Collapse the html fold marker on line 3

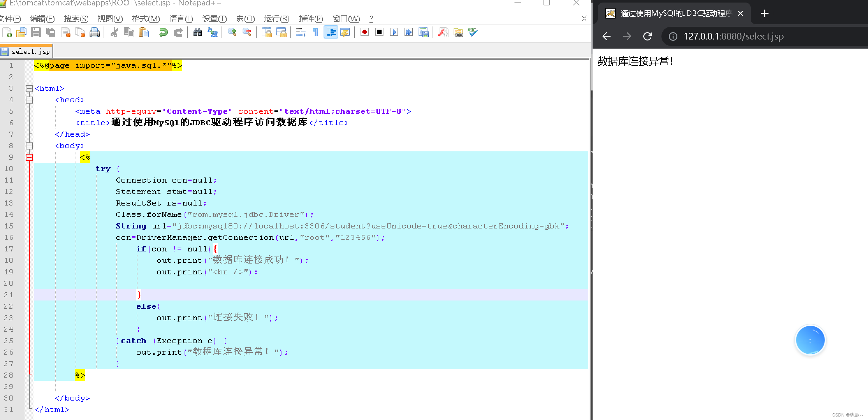[29, 89]
